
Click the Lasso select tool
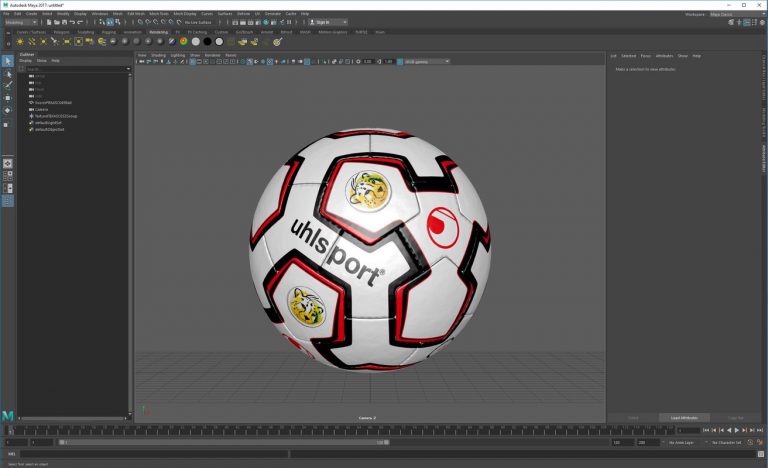click(x=7, y=74)
